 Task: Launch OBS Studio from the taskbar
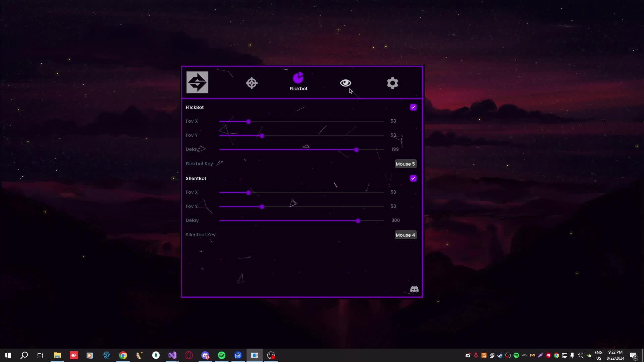(271, 355)
